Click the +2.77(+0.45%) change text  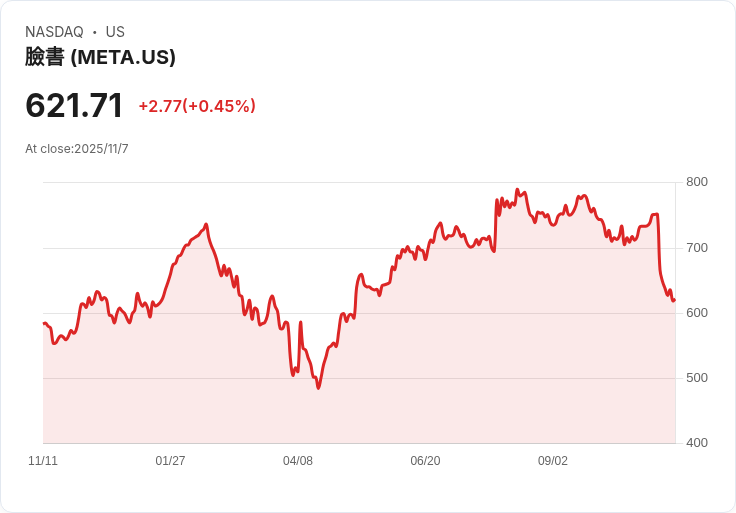coord(197,106)
